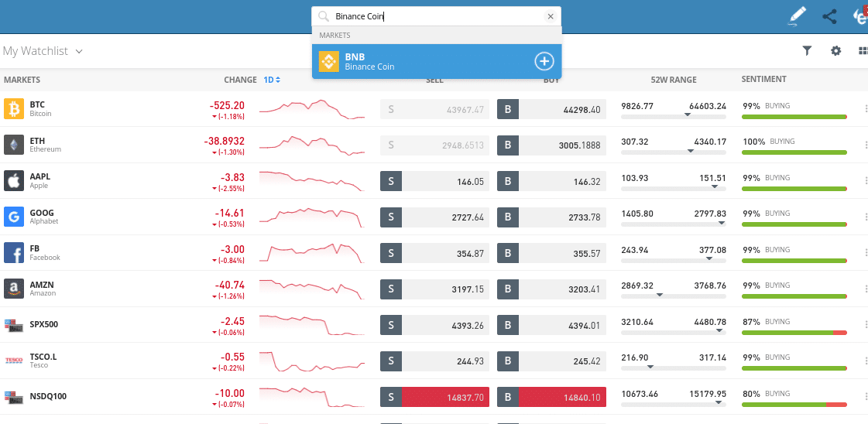Click the SPX500 flag icon
868x424 pixels.
click(14, 325)
